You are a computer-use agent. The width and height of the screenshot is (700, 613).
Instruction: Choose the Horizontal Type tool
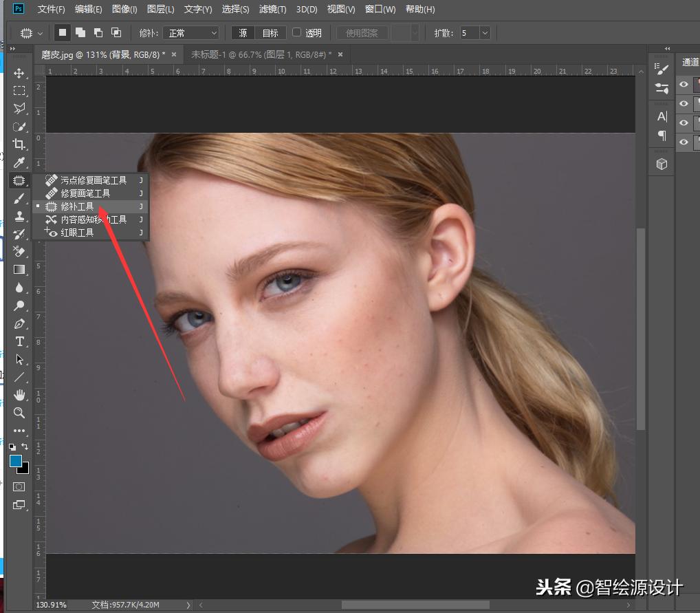coord(19,341)
